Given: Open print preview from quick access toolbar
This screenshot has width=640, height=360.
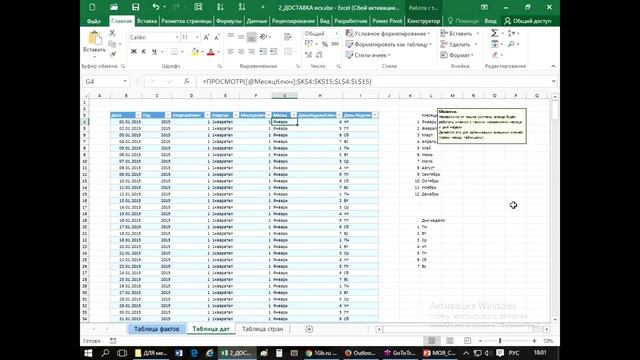Looking at the screenshot, I should (x=198, y=7).
